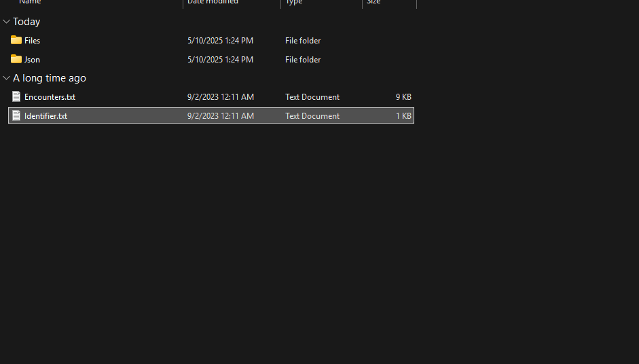639x364 pixels.
Task: Collapse the 'A long time ago' chevron
Action: coord(6,78)
